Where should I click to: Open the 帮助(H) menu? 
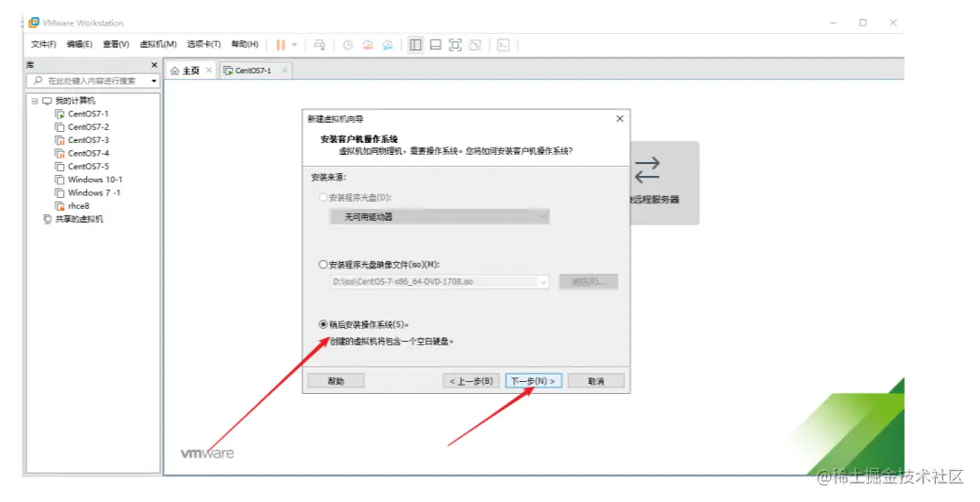click(x=245, y=44)
